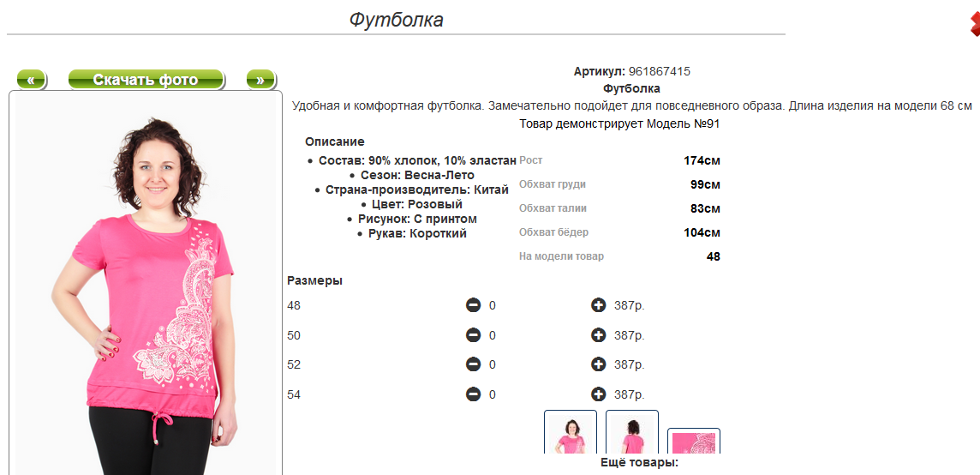Open the print close-up thumbnail

click(694, 441)
